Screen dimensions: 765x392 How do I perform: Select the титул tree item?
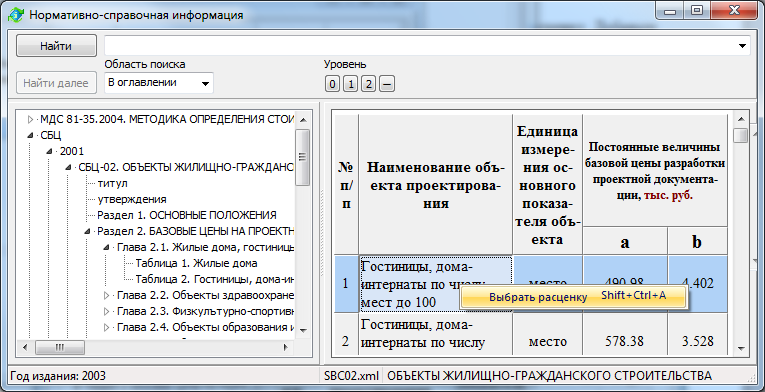112,183
